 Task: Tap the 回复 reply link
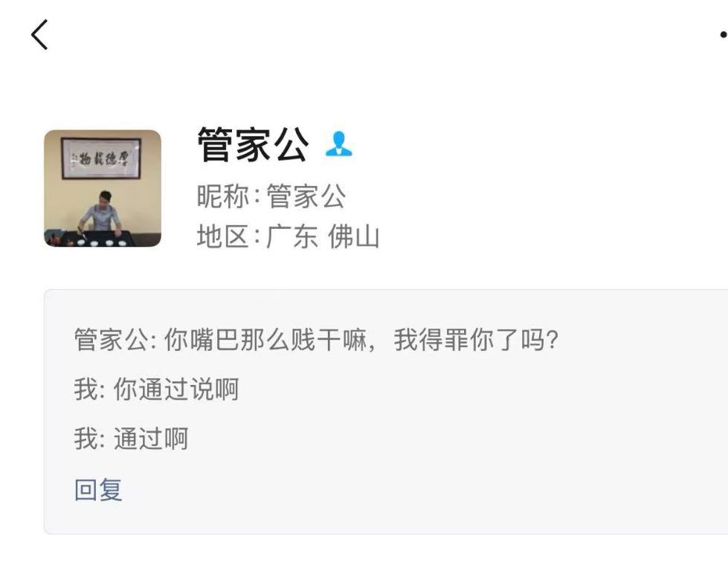tap(98, 489)
